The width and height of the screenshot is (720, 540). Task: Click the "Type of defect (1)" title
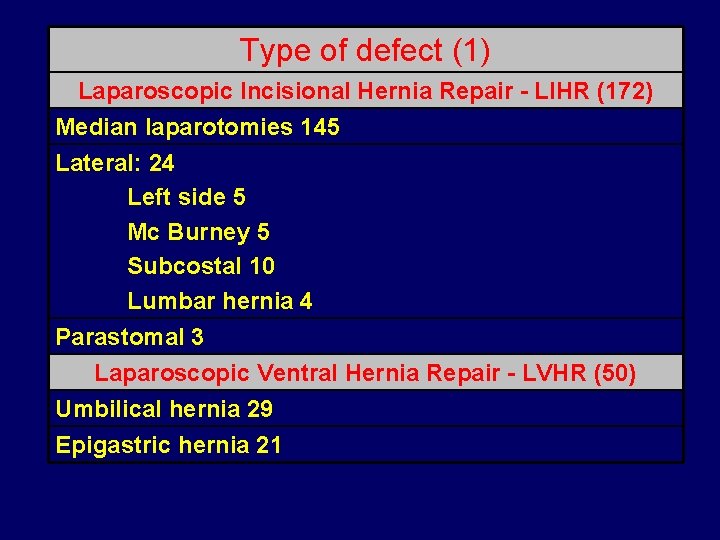(365, 50)
